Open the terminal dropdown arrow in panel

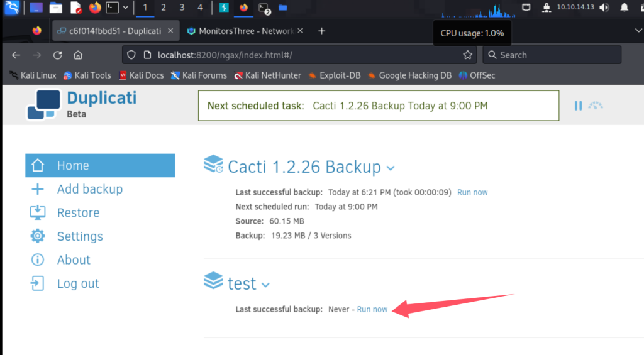click(126, 8)
